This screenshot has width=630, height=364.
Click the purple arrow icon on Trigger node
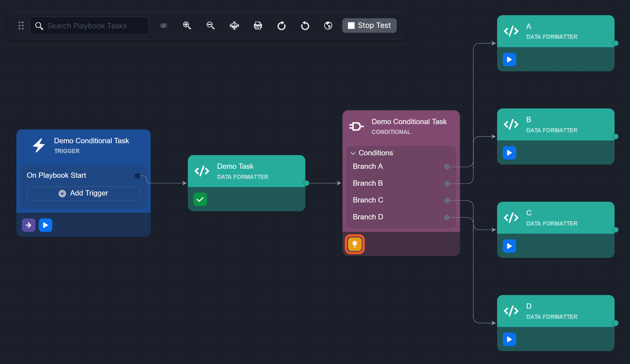29,225
